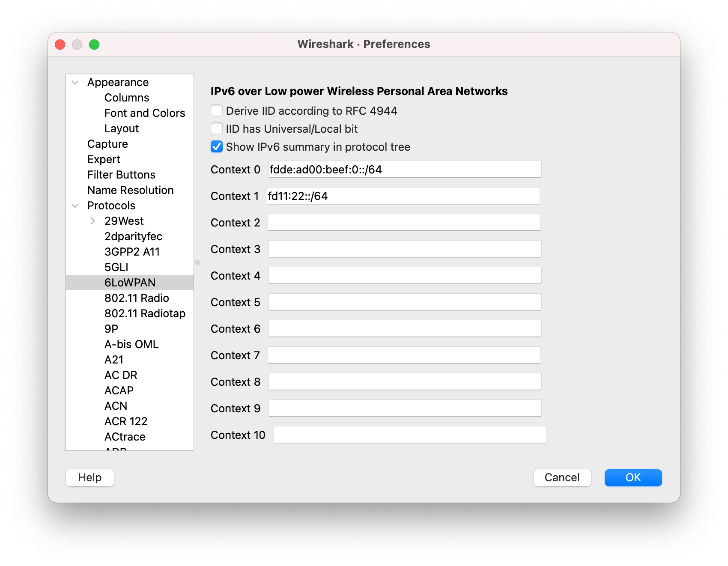Viewport: 728px width, 566px height.
Task: Select the Layout preferences page
Action: click(122, 128)
